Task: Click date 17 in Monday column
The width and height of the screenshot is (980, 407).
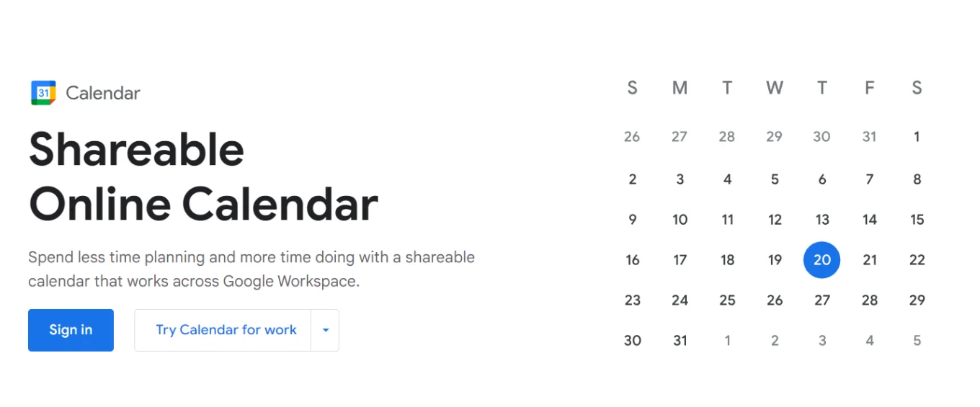Action: click(680, 260)
